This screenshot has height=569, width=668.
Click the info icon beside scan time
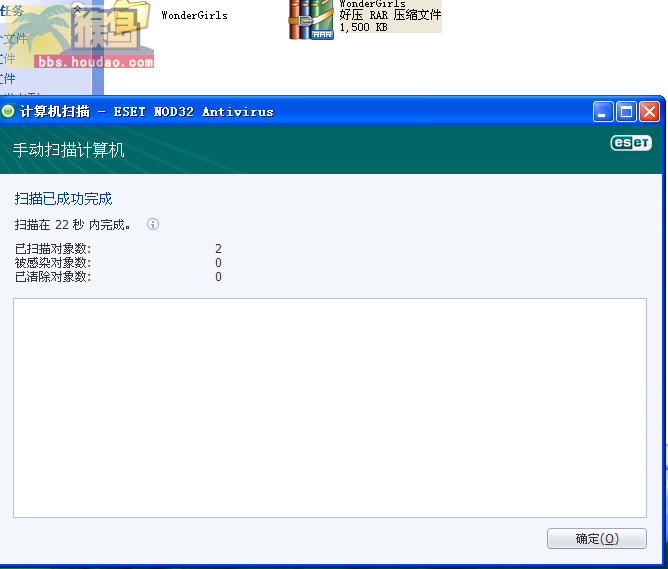[153, 224]
